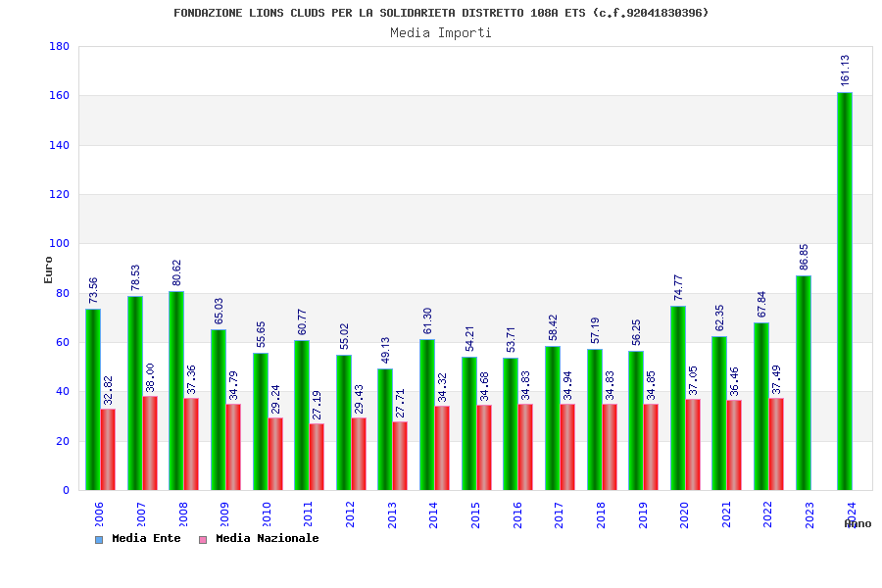The height and width of the screenshot is (588, 882).
Task: Click the value label 80.62
Action: point(176,272)
